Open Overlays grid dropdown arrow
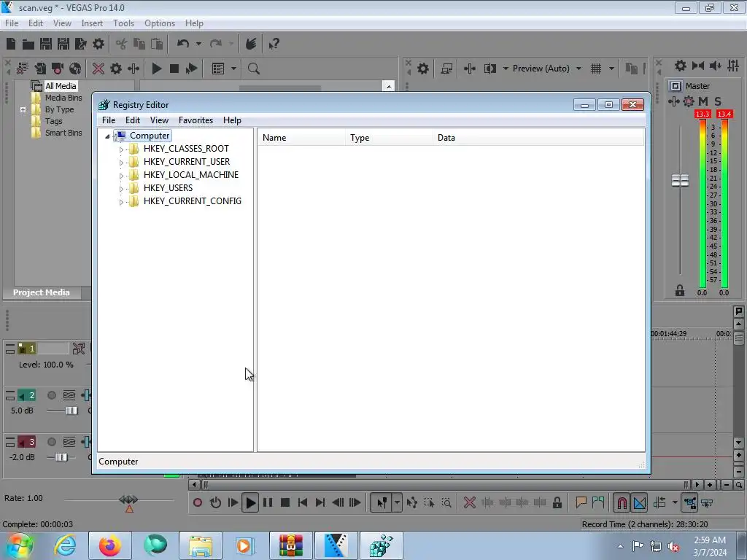 click(611, 69)
